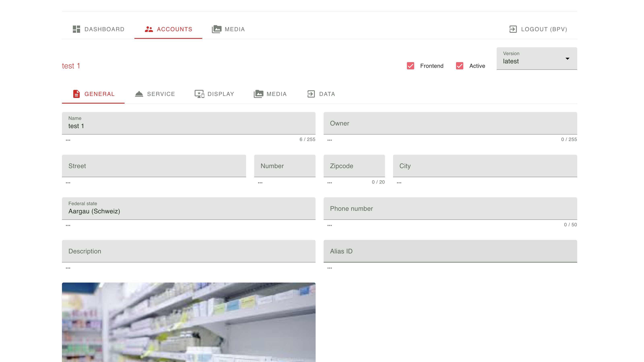The width and height of the screenshot is (644, 362).
Task: Click the Data import icon
Action: click(311, 94)
